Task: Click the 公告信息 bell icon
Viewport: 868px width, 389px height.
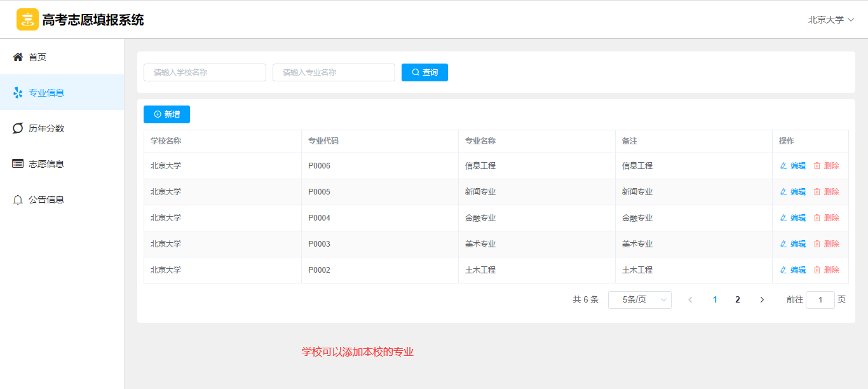Action: pyautogui.click(x=18, y=200)
